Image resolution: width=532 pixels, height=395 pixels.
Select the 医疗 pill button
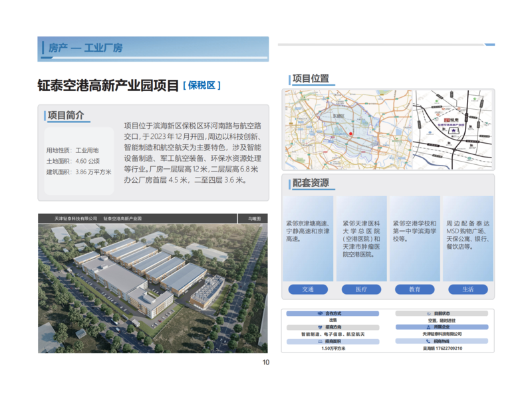[361, 289]
